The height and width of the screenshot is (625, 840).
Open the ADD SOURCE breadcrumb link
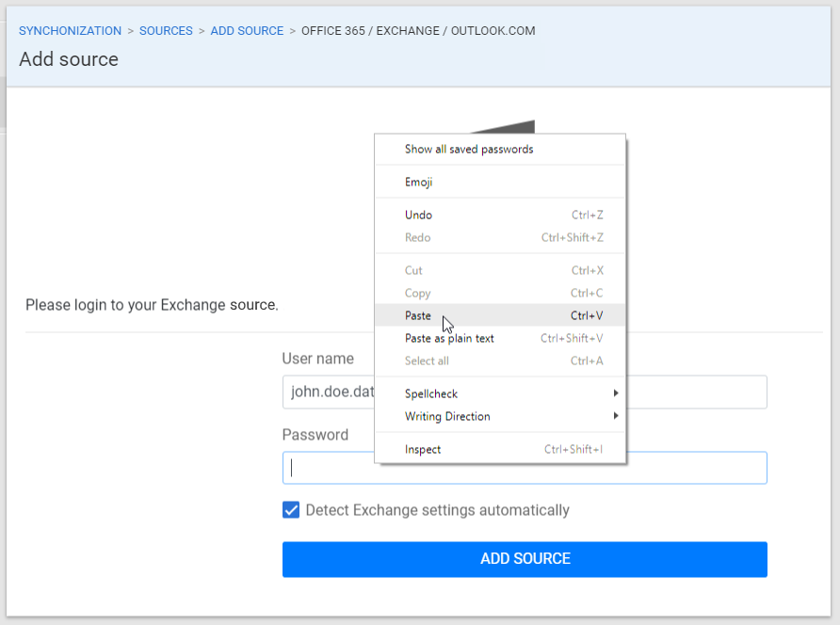247,30
